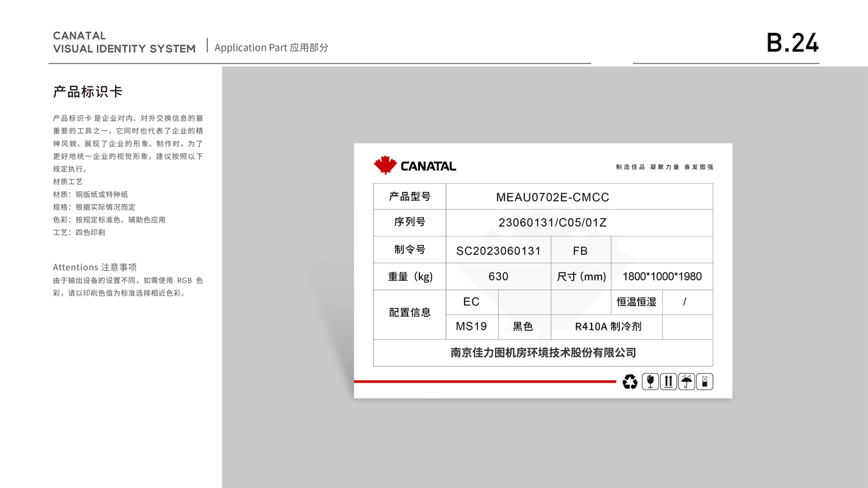The image size is (868, 488).
Task: Click the 'MS19' cell
Action: coord(472,327)
